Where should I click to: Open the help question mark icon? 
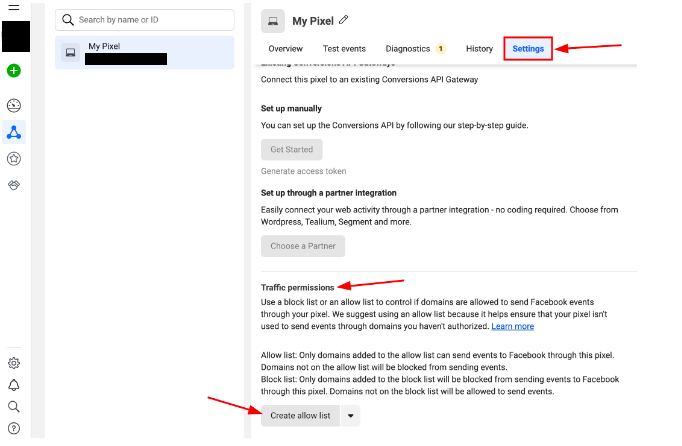pos(14,428)
